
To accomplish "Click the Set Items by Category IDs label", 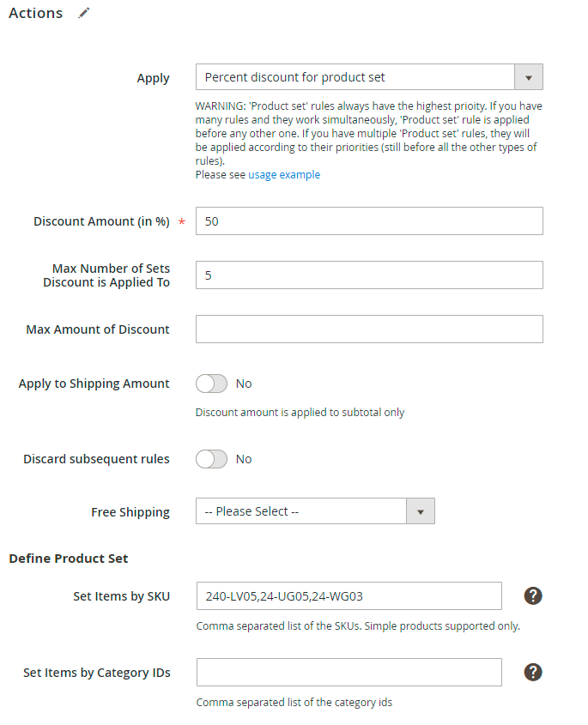I will 96,673.
